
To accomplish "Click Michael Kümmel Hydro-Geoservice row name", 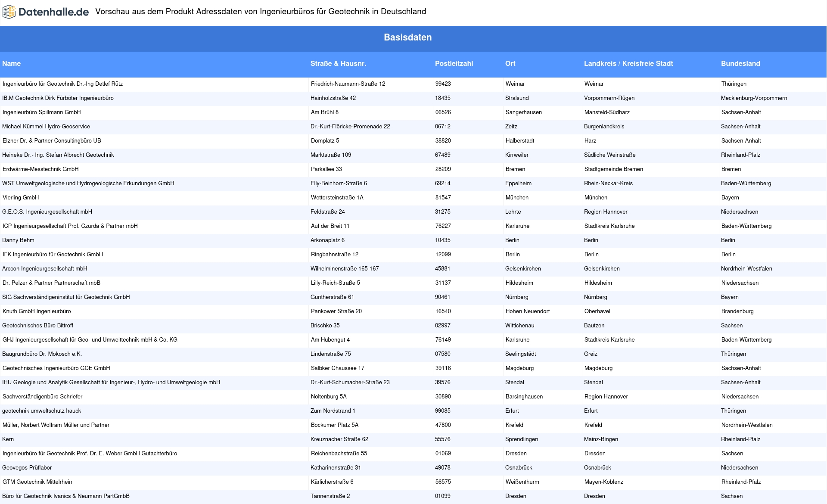I will [x=46, y=127].
